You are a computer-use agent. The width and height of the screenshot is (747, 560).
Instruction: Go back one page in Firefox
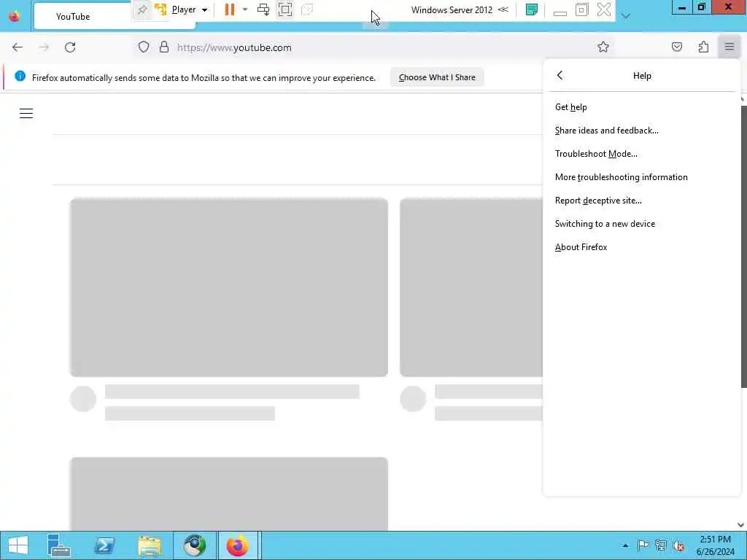point(18,47)
